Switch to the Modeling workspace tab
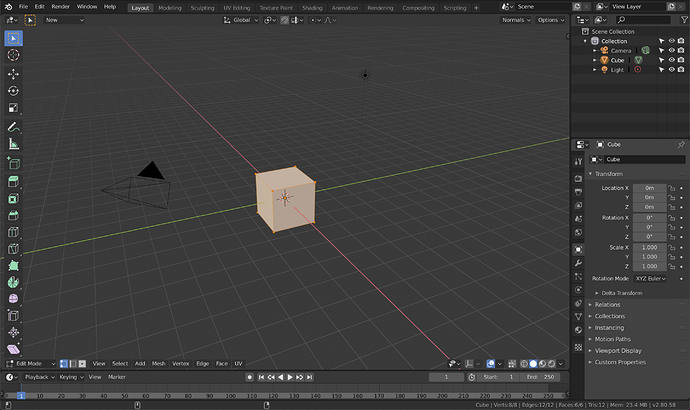The height and width of the screenshot is (410, 690). [170, 8]
